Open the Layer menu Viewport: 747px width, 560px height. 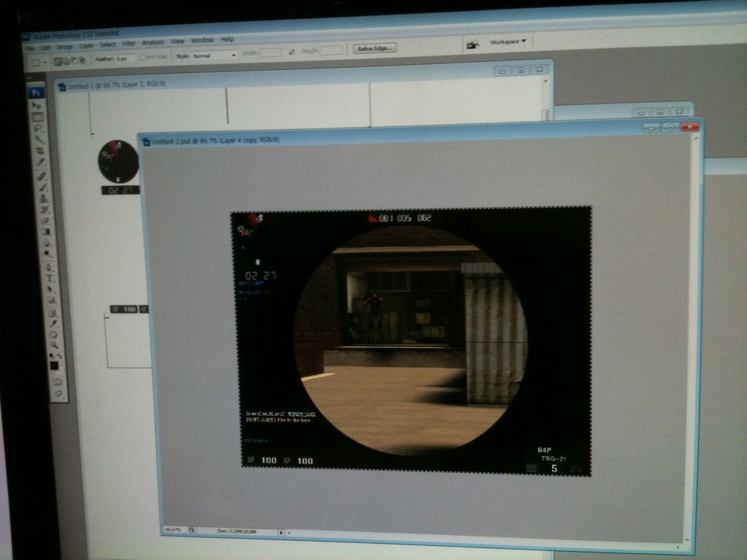(x=86, y=46)
